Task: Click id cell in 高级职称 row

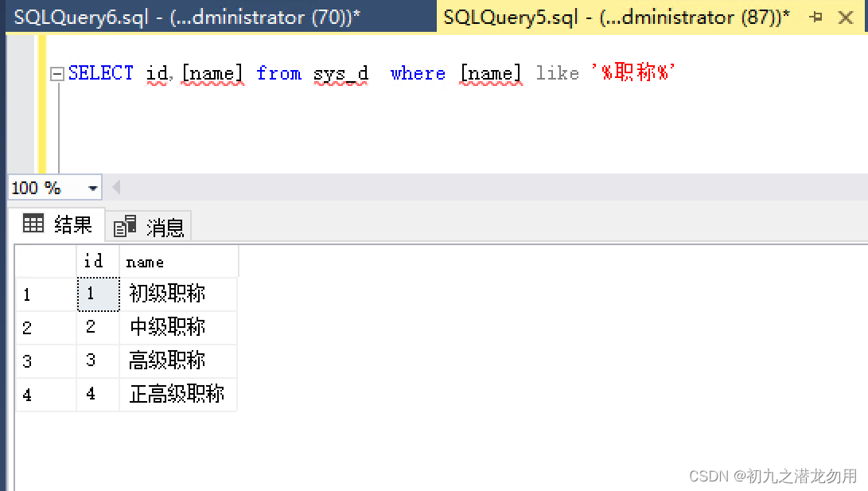Action: tap(98, 361)
